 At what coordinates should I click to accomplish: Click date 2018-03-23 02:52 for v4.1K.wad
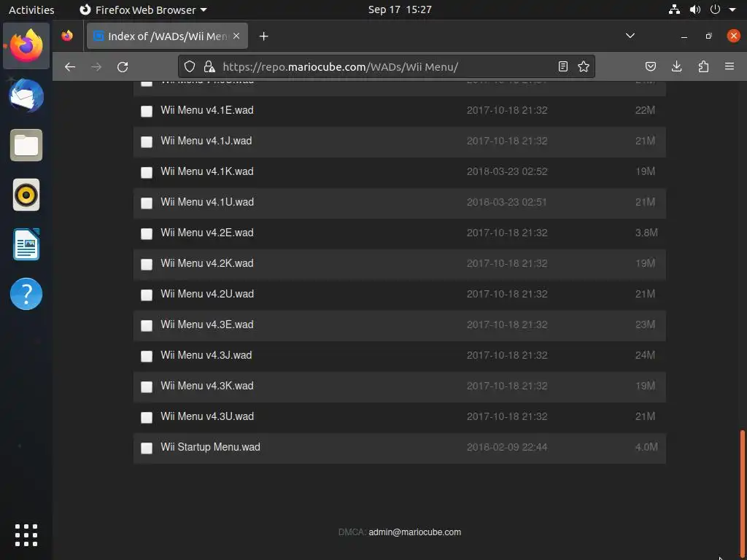pos(507,171)
